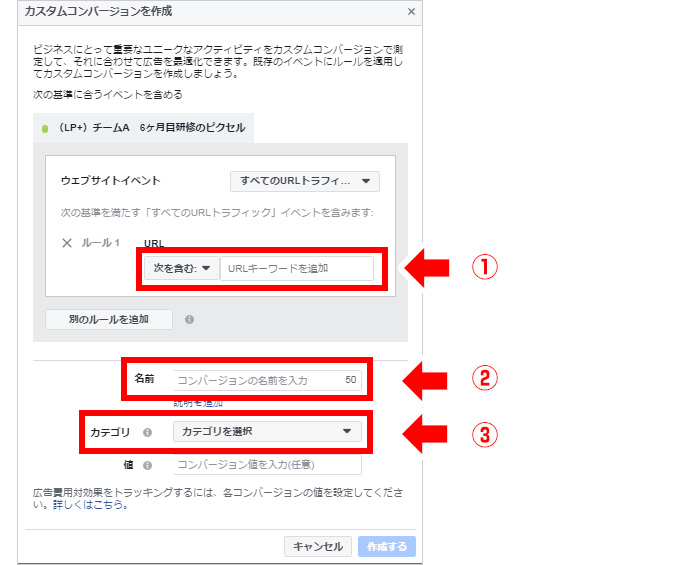Image resolution: width=700 pixels, height=565 pixels.
Task: Focus the コンバージョンの名前を入力 field
Action: 267,380
